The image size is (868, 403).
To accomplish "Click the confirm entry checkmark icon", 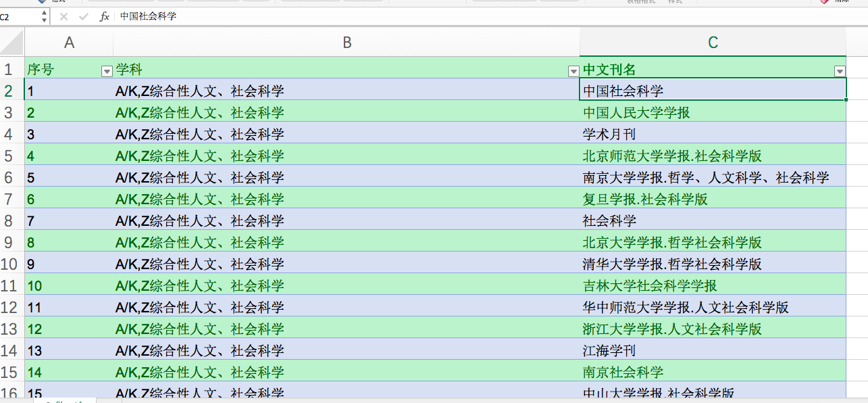I will (83, 16).
